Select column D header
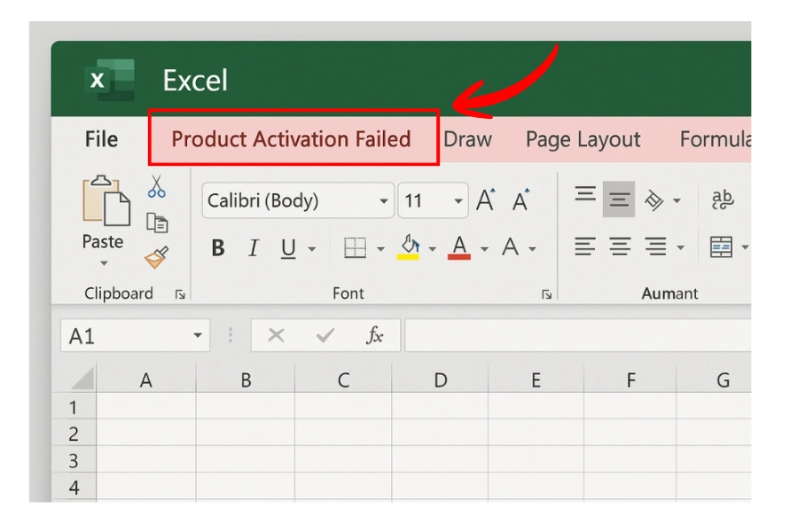 click(x=440, y=379)
